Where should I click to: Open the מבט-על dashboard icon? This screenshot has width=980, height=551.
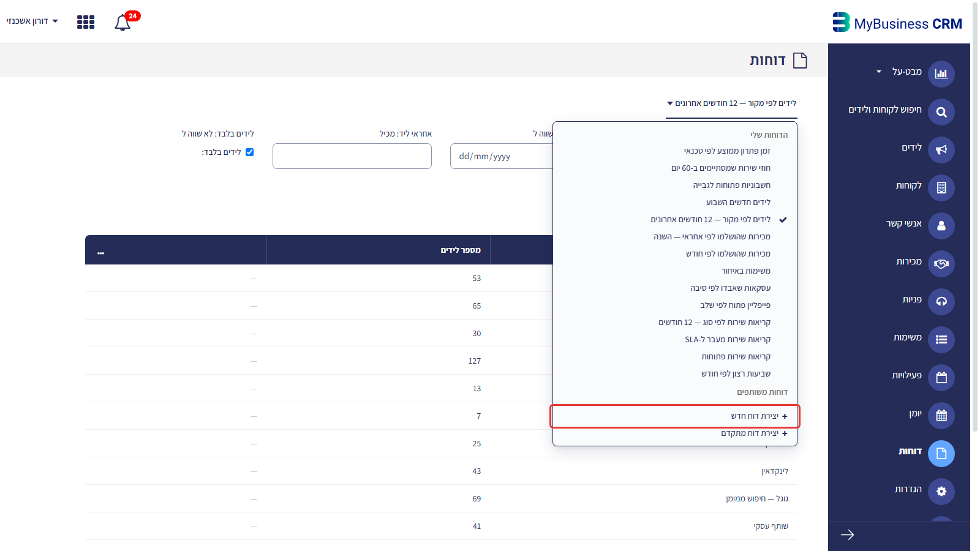click(x=941, y=74)
